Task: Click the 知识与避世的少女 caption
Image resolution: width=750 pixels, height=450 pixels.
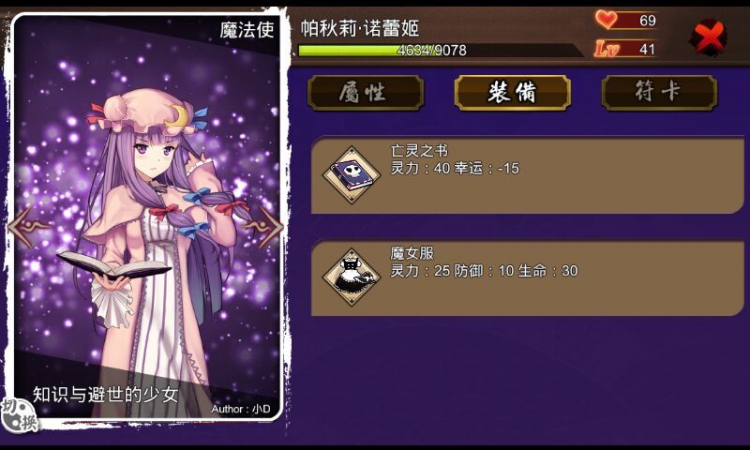Action: point(105,395)
